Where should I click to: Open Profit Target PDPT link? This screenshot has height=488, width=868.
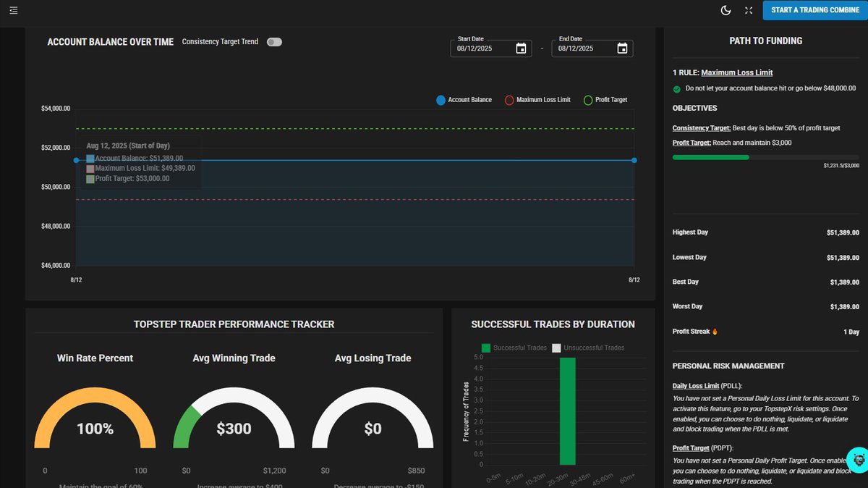click(x=691, y=448)
